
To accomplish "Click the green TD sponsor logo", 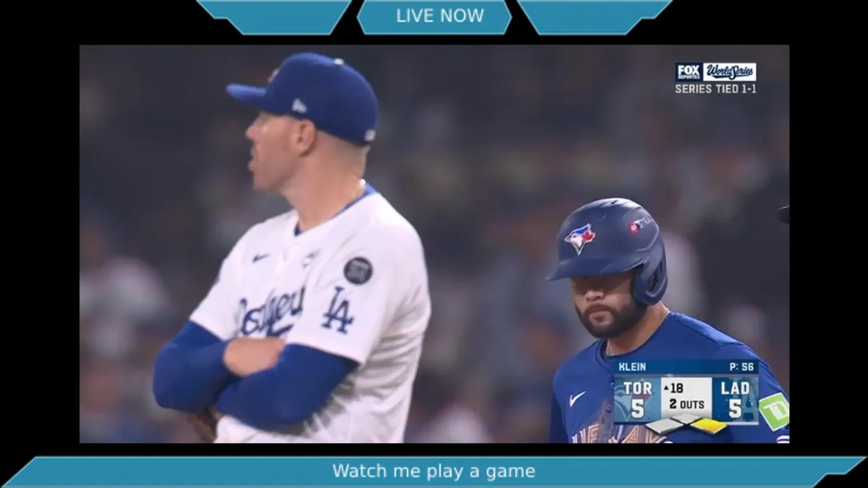I will (774, 411).
